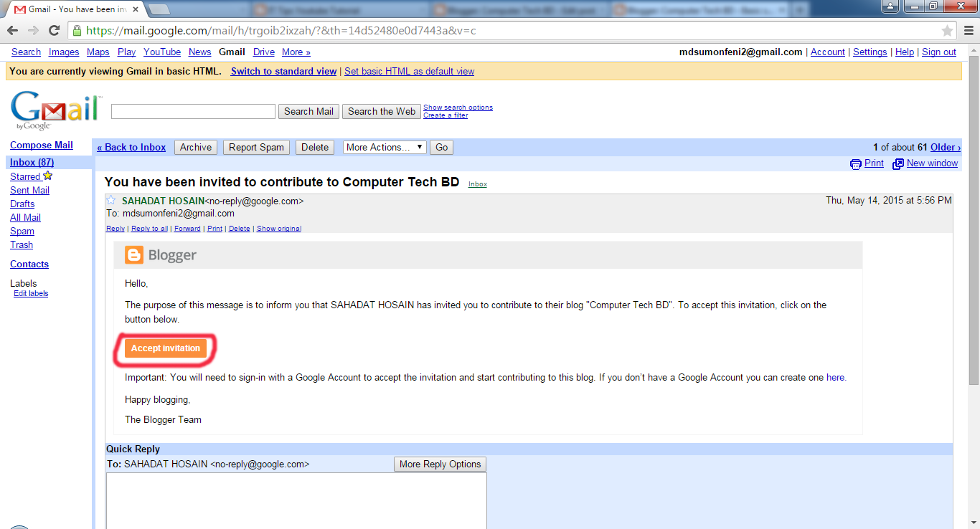
Task: Open the Starred folder
Action: [x=25, y=176]
